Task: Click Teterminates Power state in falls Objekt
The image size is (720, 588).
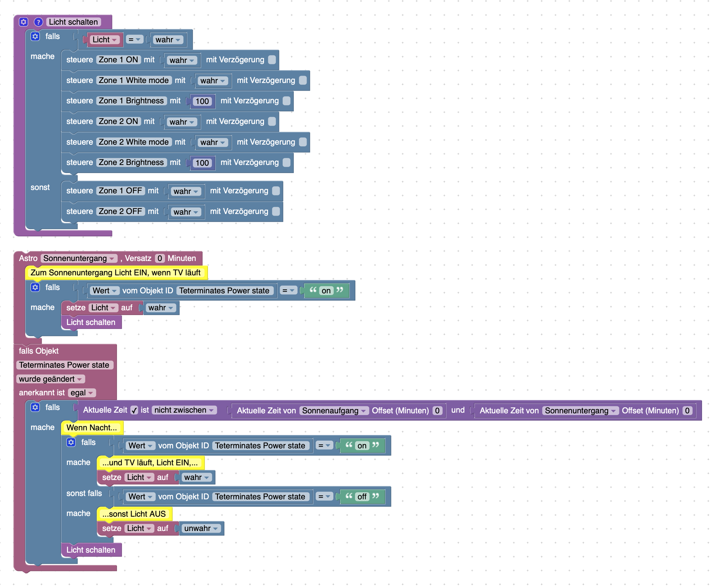Action: coord(64,366)
